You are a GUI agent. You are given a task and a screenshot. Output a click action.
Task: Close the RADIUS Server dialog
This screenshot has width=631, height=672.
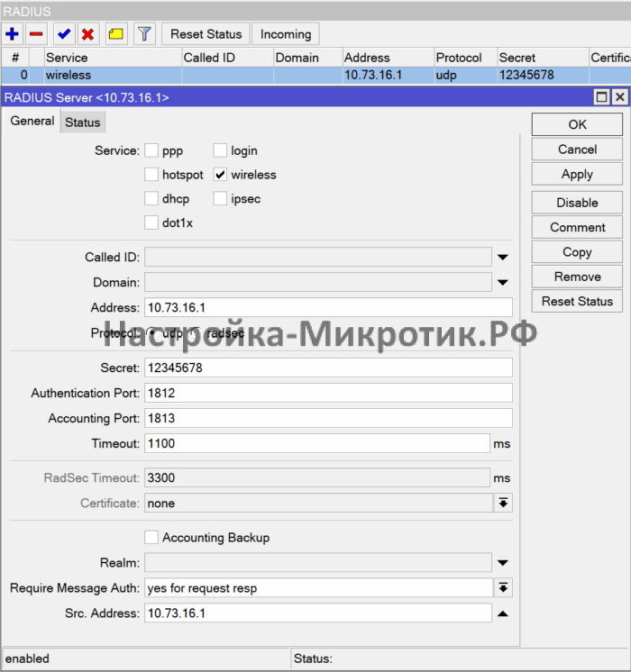[x=618, y=97]
